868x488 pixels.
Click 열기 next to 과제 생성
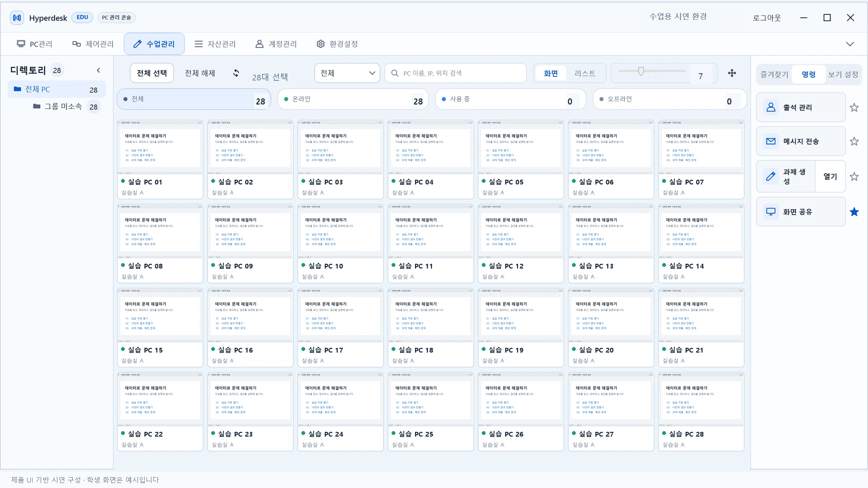[830, 177]
